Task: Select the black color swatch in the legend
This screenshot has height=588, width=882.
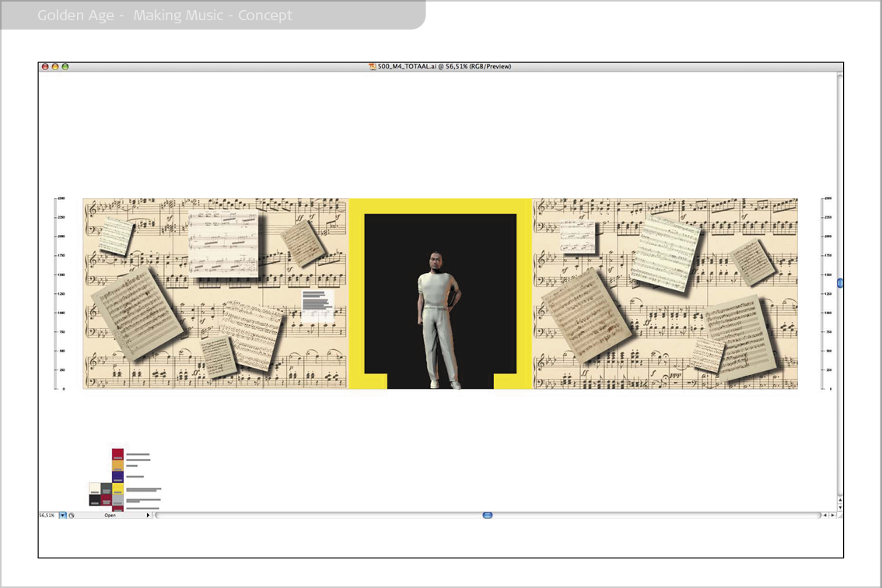Action: tap(95, 499)
